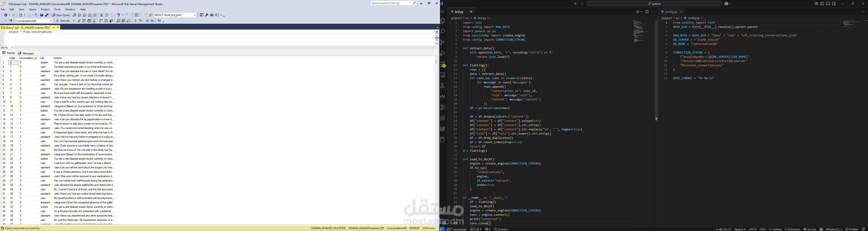Switch to the Messages tab in results pane
This screenshot has width=868, height=231.
[x=26, y=53]
